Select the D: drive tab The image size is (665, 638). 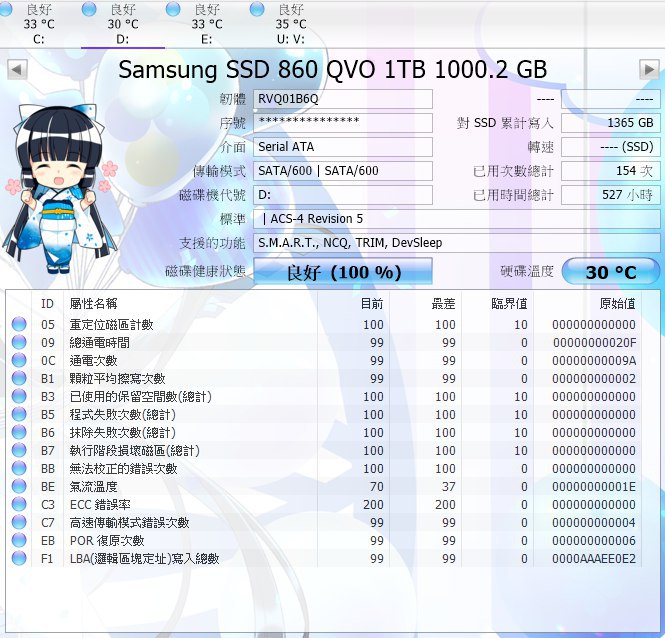coord(123,24)
